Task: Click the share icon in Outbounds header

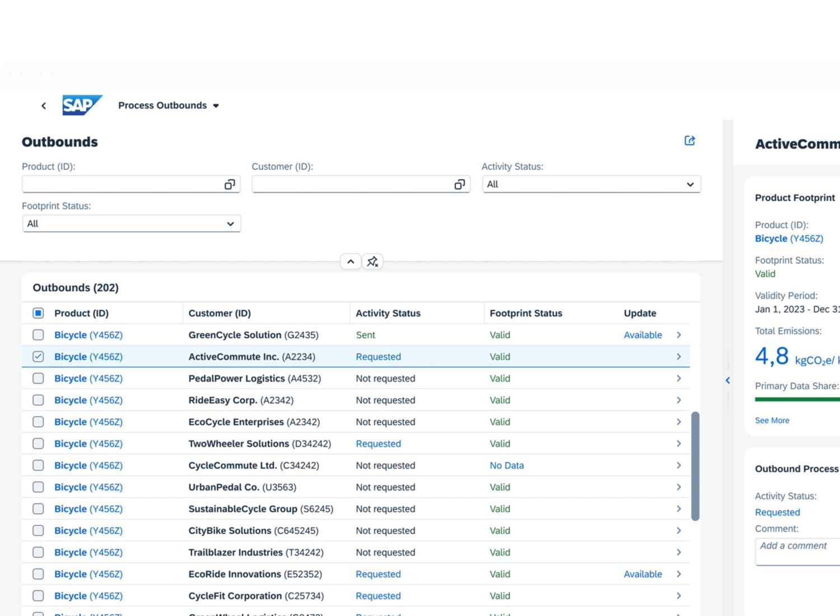Action: (x=689, y=141)
